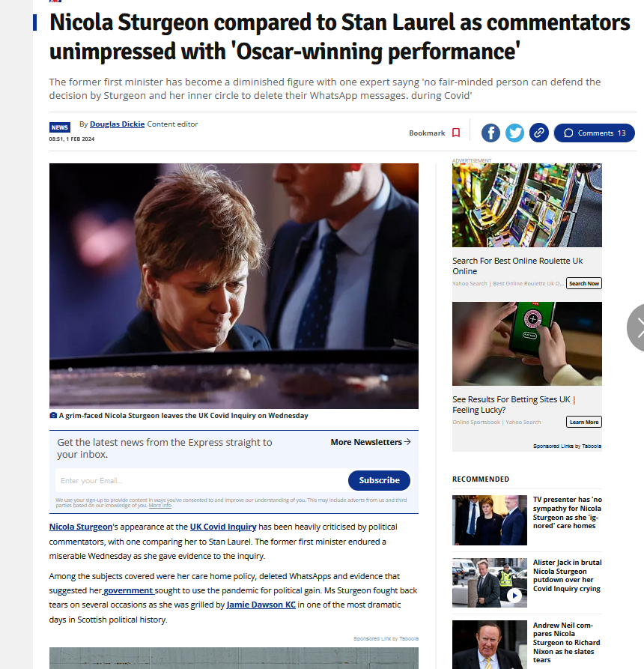Click the Learn More ad button
The height and width of the screenshot is (669, 644).
coord(584,422)
